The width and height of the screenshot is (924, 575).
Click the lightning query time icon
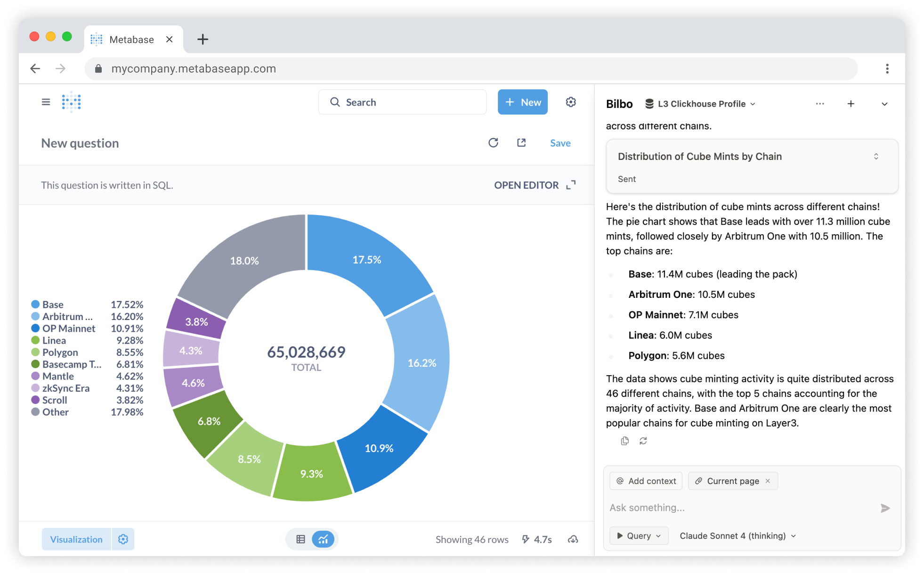click(526, 539)
